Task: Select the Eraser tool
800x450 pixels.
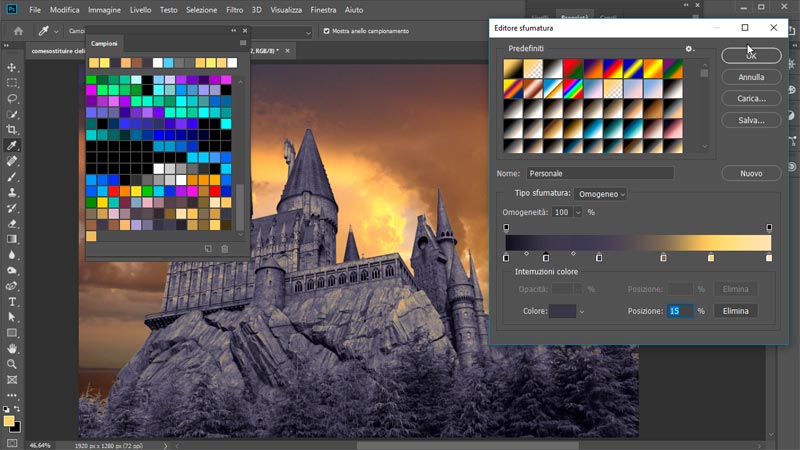Action: coord(12,223)
